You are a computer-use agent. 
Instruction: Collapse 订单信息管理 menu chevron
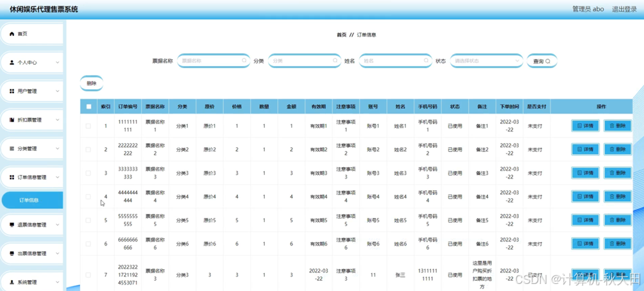pos(58,177)
